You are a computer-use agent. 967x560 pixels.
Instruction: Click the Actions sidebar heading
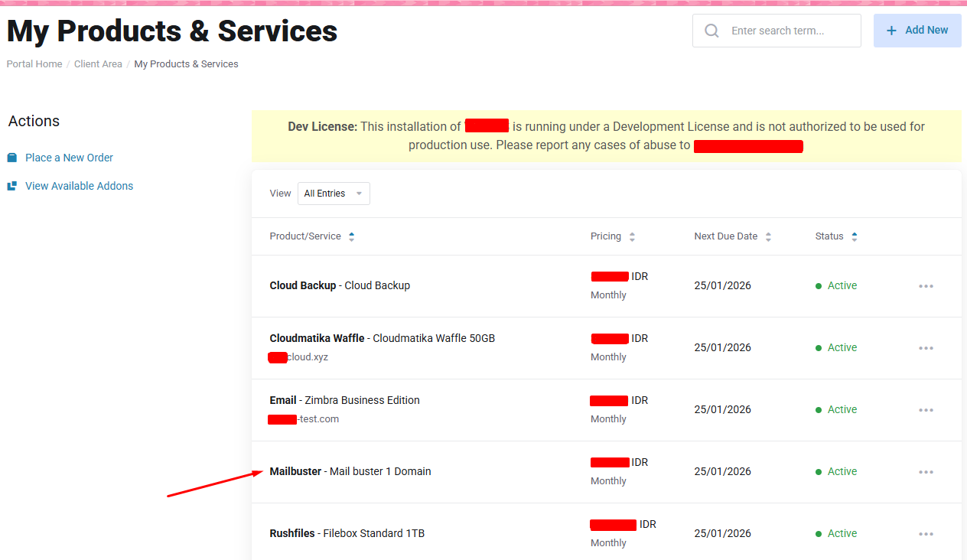[34, 122]
